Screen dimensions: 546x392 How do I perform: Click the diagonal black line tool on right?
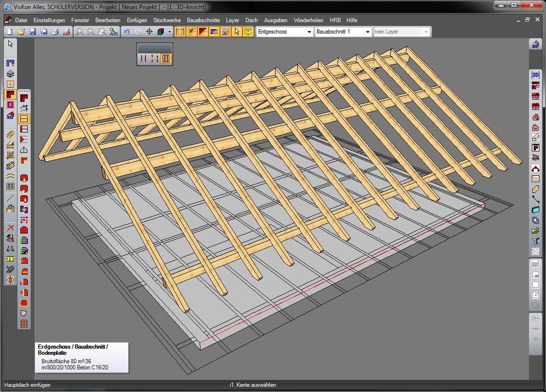coord(535,199)
